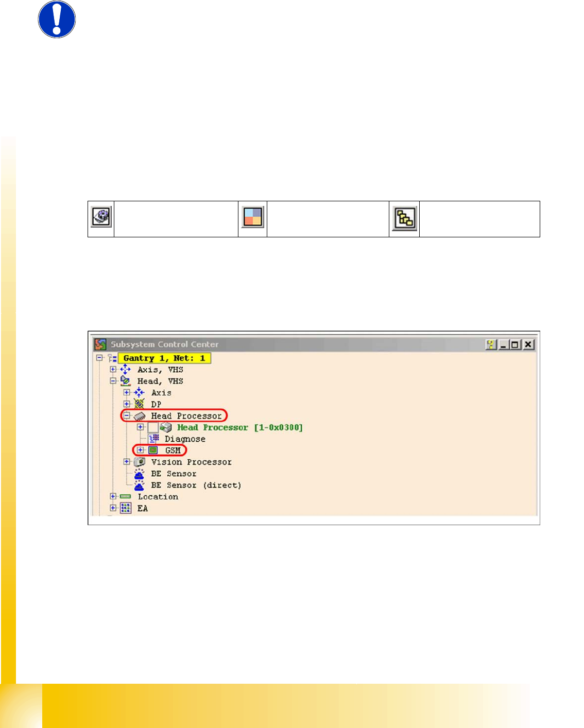Select the 'GSM' tree label
The image size is (584, 728).
[x=173, y=450]
